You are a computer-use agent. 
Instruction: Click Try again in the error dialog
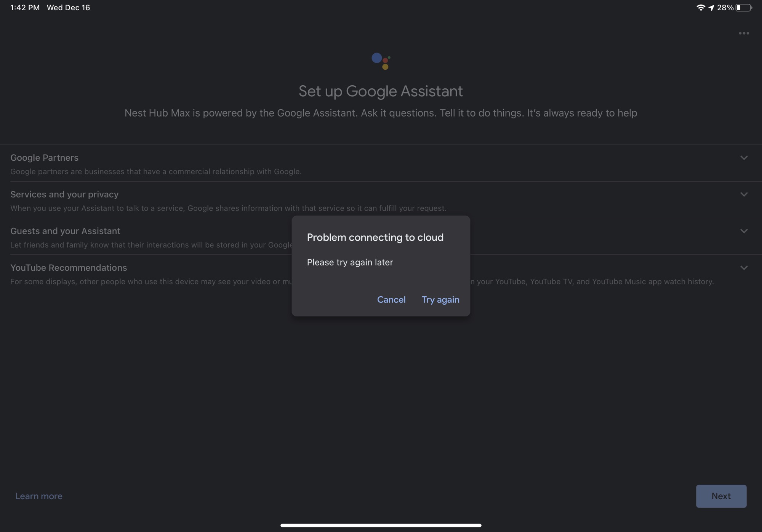(x=440, y=300)
